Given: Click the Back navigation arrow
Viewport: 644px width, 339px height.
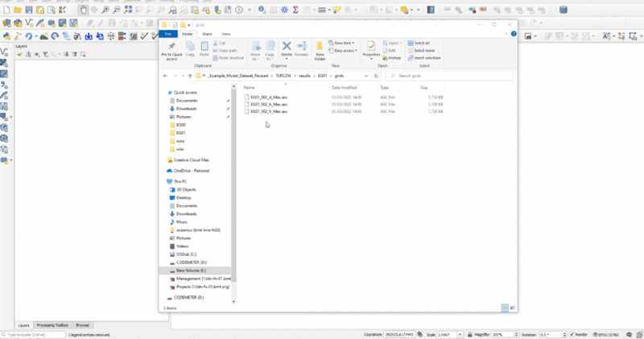Looking at the screenshot, I should click(x=166, y=75).
